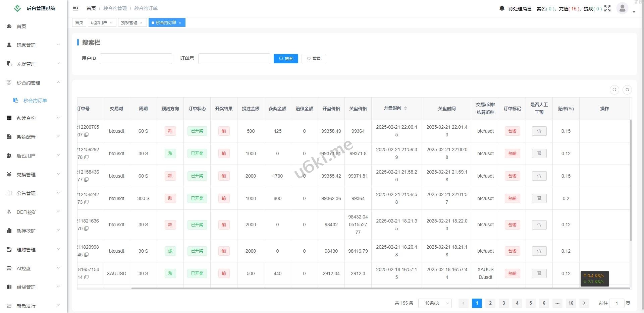Select 秒合约订单 in the sidebar

35,101
